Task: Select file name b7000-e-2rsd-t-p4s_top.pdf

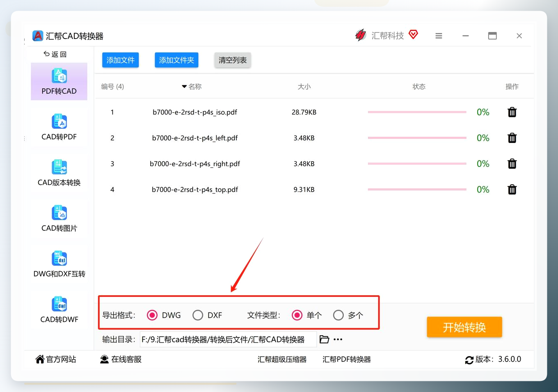Action: pos(195,190)
